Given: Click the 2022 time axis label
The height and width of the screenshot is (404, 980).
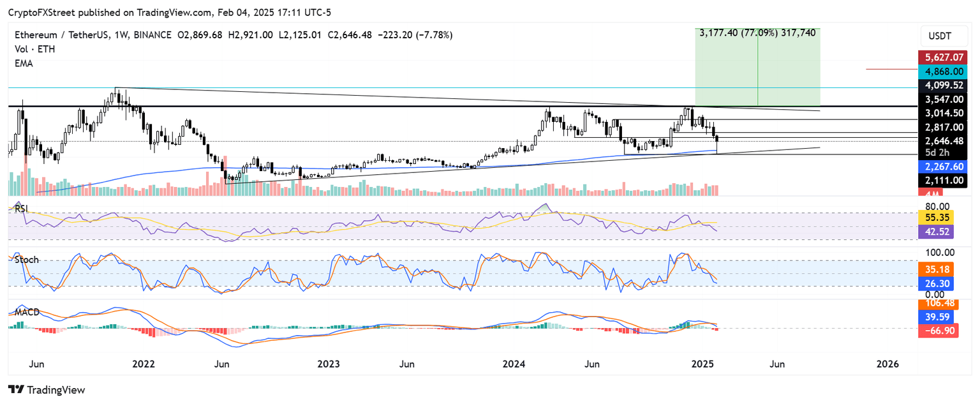Looking at the screenshot, I should pyautogui.click(x=144, y=364).
